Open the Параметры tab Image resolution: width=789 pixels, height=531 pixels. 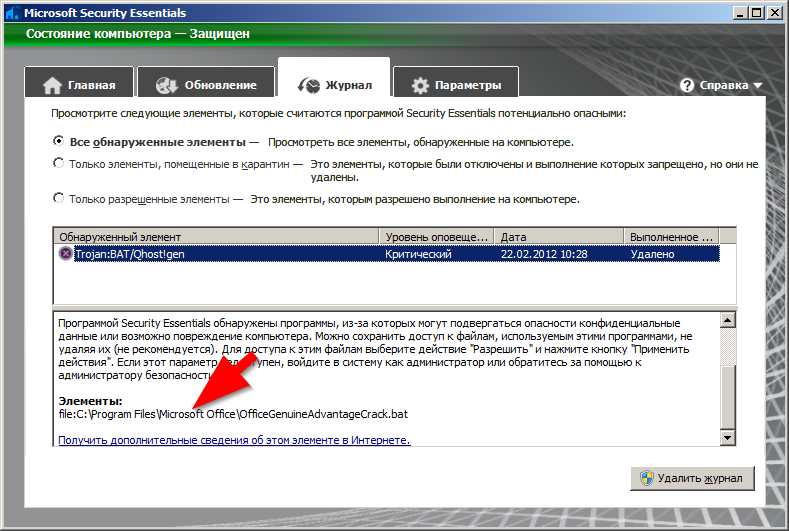(456, 83)
